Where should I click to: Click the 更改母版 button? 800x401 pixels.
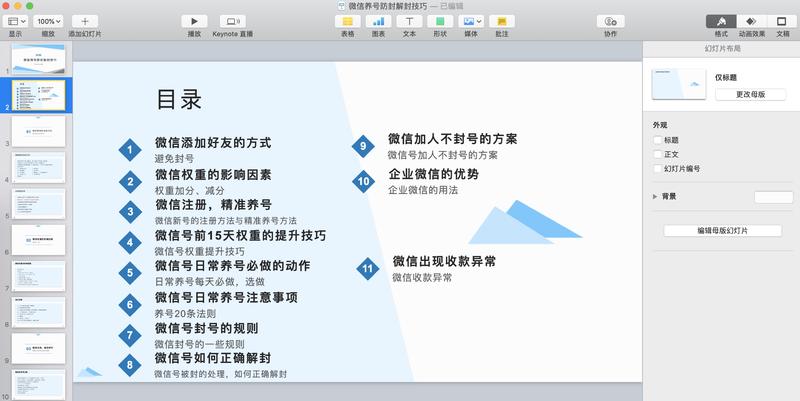point(751,94)
